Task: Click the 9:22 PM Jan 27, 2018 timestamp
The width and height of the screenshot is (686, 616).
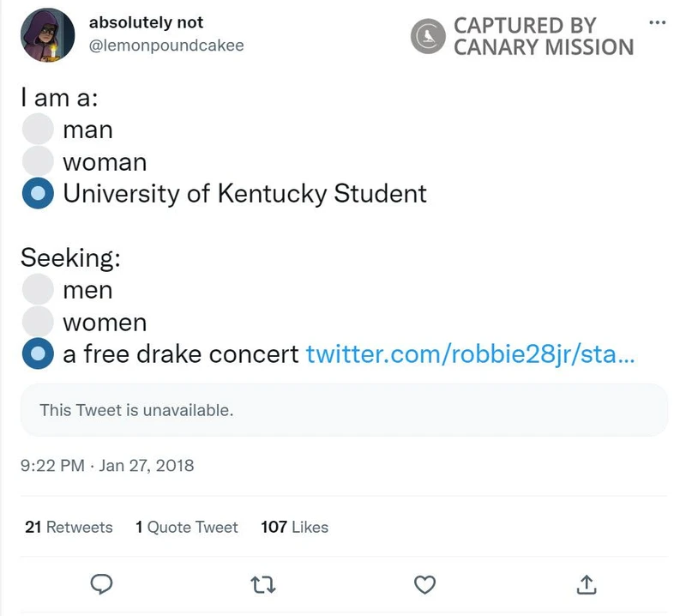Action: (107, 466)
